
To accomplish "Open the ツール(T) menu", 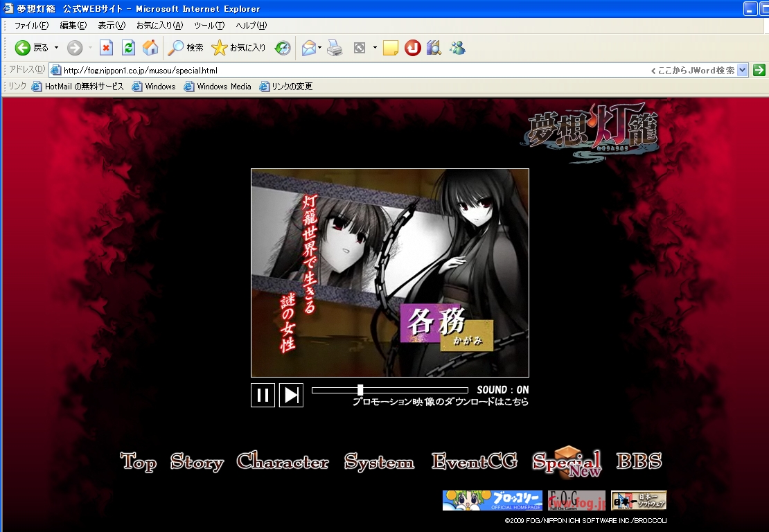I will tap(209, 26).
